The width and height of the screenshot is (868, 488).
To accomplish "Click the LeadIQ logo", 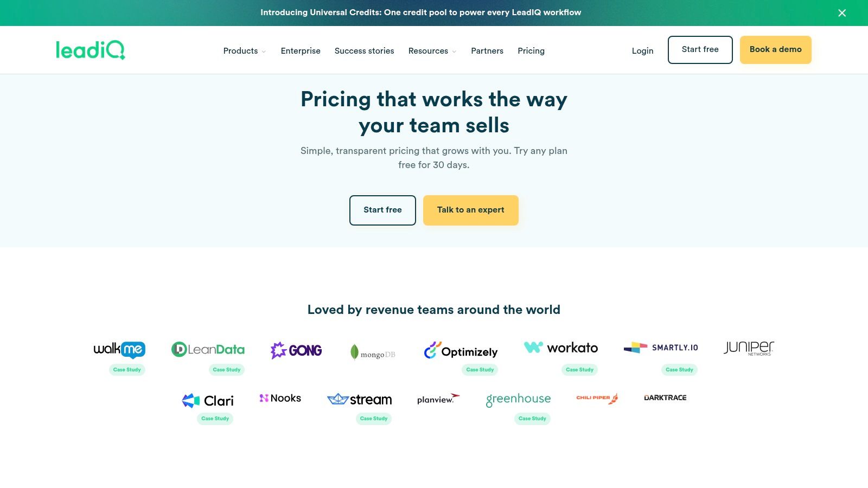I will tap(91, 50).
